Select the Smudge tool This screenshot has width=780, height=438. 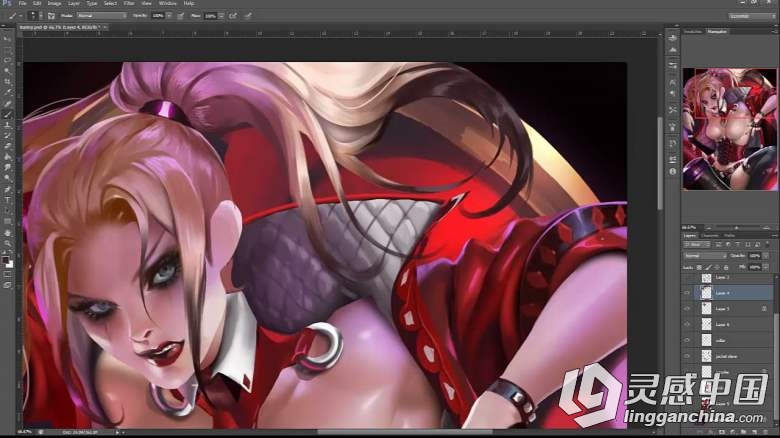coord(7,168)
